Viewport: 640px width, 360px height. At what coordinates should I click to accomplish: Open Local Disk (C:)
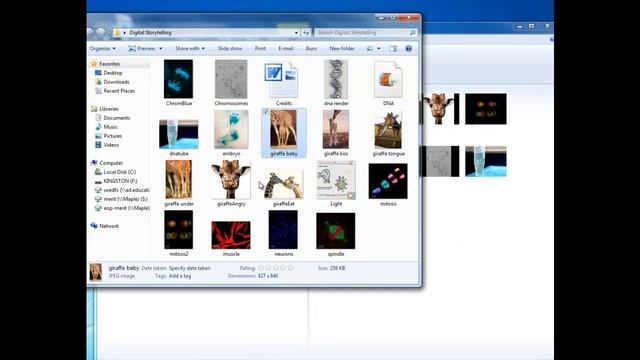[120, 172]
